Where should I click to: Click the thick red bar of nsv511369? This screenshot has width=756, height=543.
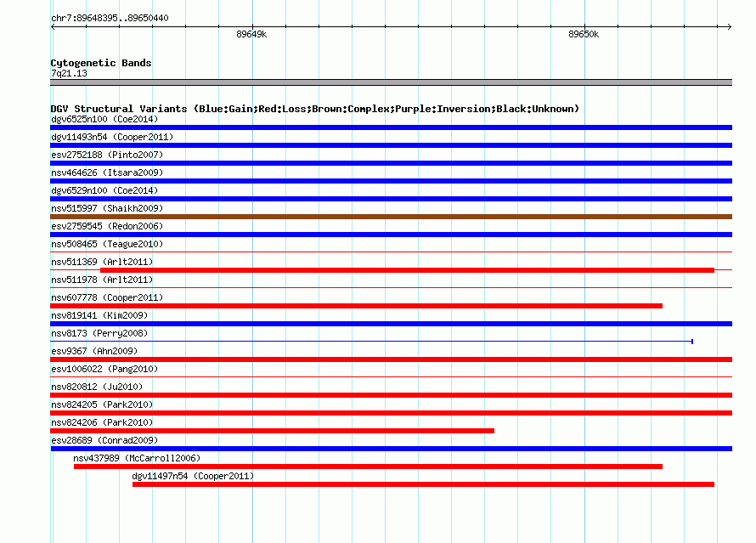pyautogui.click(x=408, y=270)
